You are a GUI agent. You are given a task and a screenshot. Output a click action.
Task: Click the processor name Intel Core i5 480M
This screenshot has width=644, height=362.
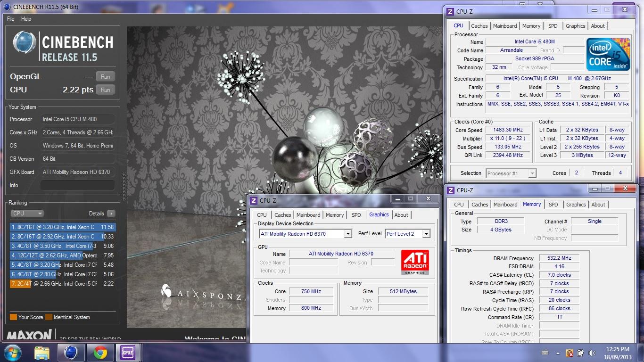pos(535,42)
